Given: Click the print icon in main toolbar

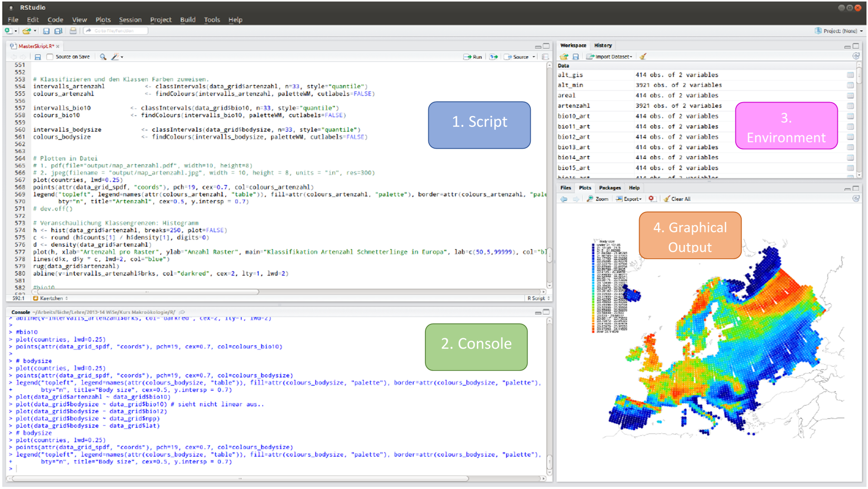Looking at the screenshot, I should coord(73,31).
